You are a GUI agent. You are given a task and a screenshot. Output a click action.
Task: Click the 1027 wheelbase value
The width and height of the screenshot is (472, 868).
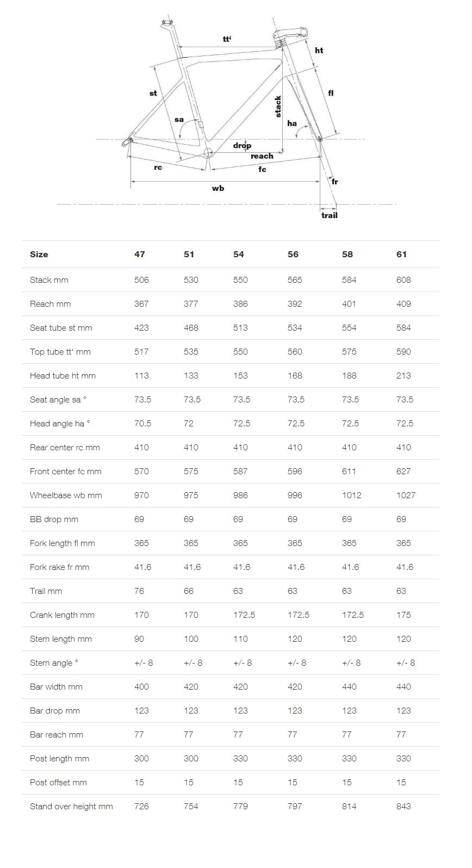coord(406,495)
